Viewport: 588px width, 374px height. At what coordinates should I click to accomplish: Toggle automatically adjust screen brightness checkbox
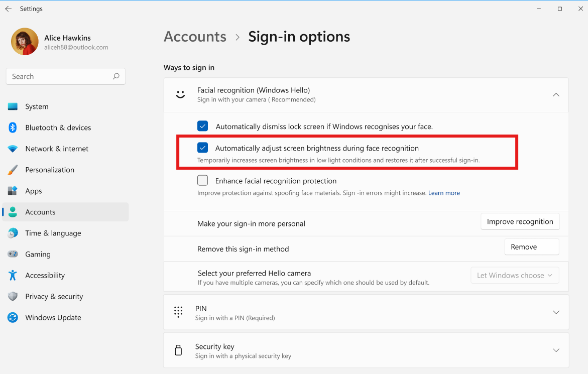pos(202,148)
